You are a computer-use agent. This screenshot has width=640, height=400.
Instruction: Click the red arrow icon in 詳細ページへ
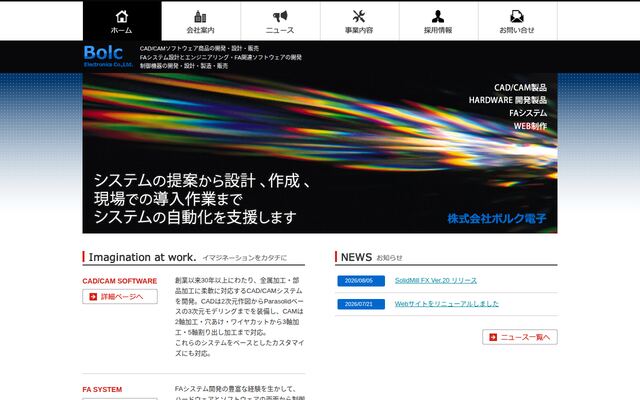pos(93,297)
